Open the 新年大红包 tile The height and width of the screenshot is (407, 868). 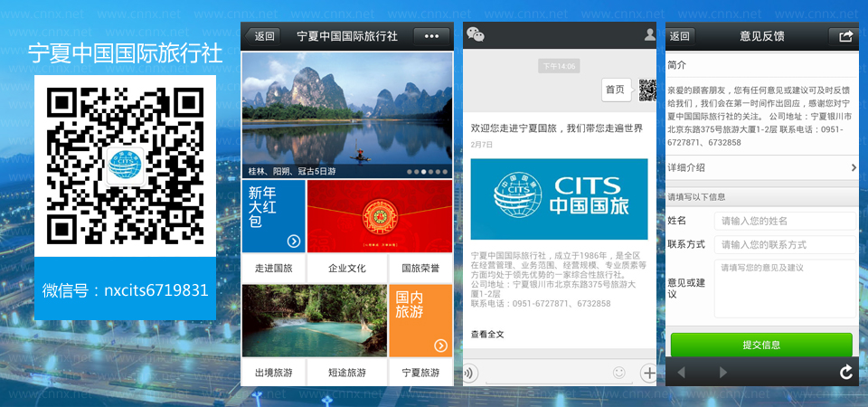[273, 216]
